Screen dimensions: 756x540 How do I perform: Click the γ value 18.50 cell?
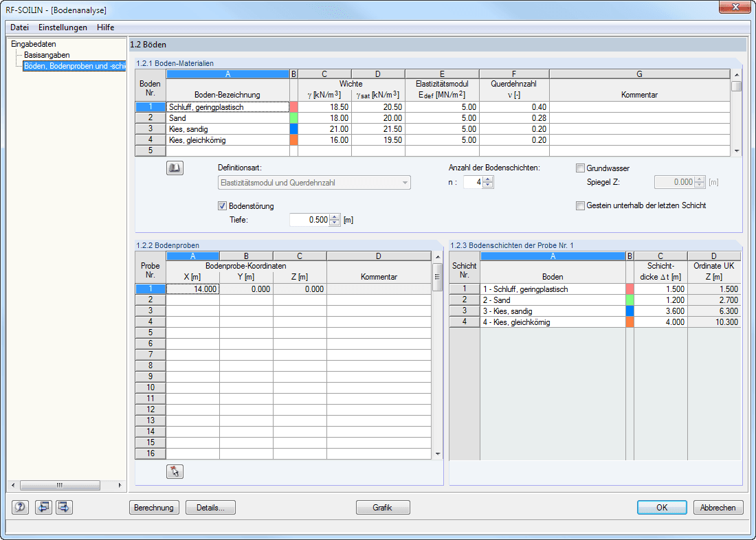coord(325,107)
